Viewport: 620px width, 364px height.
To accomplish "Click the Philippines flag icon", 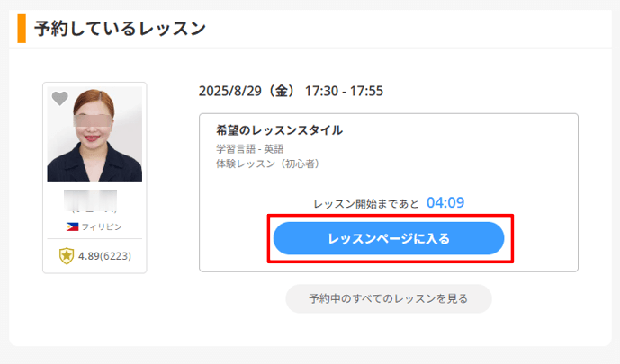I will (x=72, y=226).
